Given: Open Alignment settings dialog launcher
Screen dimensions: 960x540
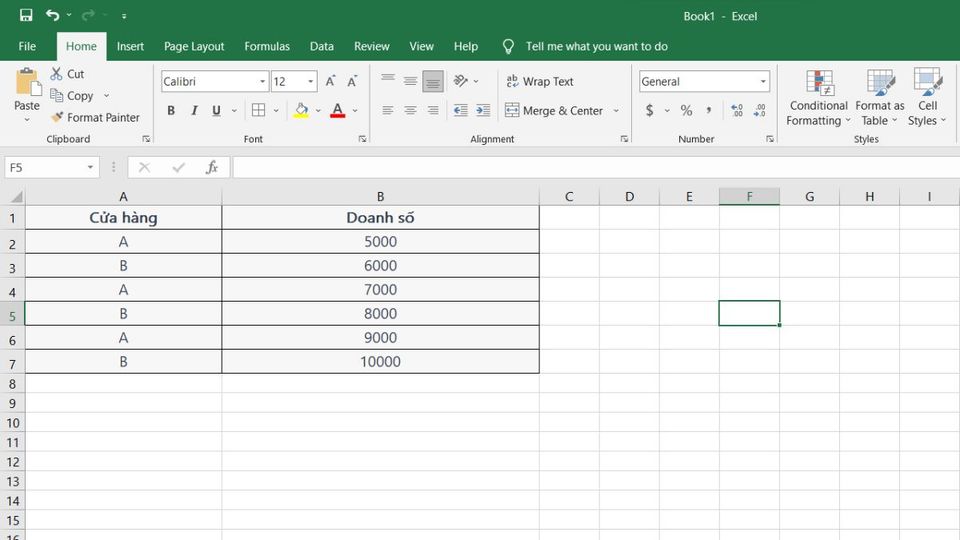Looking at the screenshot, I should pos(624,139).
